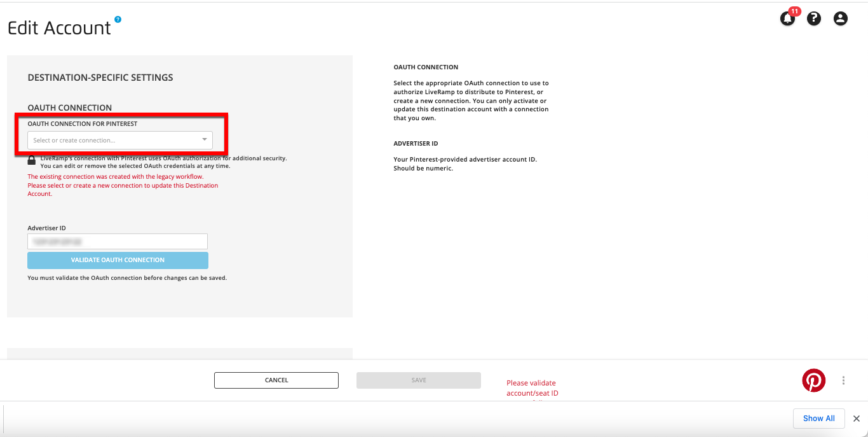
Task: Click the greyed-out Save button
Action: tap(419, 380)
